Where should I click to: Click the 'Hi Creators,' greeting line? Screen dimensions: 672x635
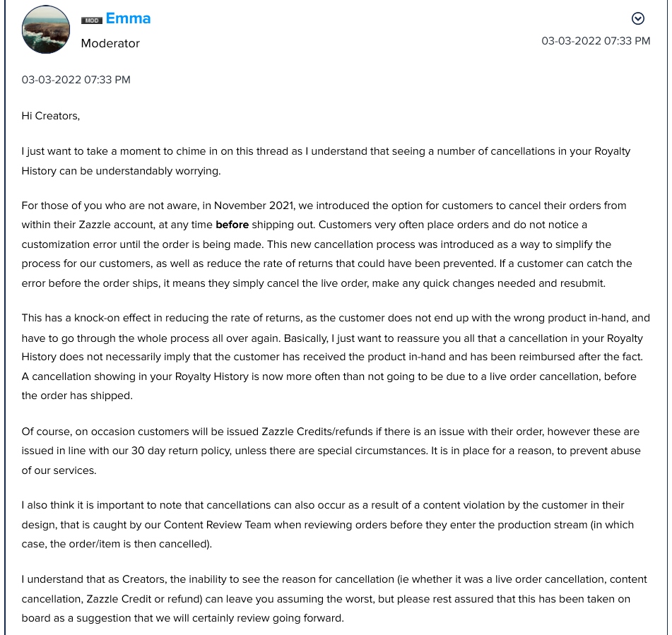(x=51, y=116)
